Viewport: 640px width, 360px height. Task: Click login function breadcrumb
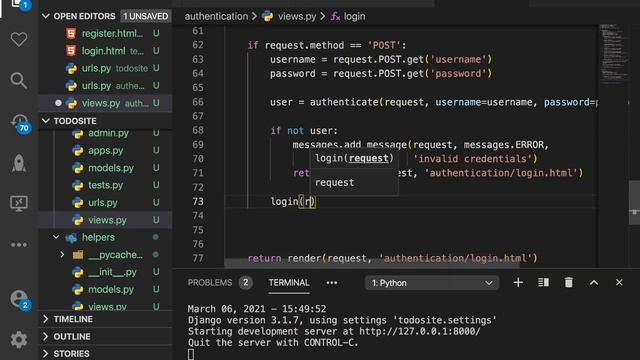(x=354, y=16)
